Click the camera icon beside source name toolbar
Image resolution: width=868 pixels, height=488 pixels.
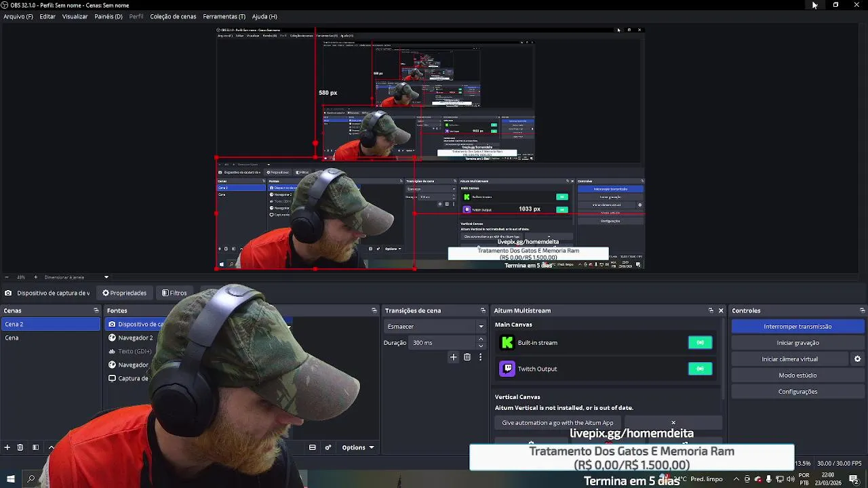click(7, 293)
